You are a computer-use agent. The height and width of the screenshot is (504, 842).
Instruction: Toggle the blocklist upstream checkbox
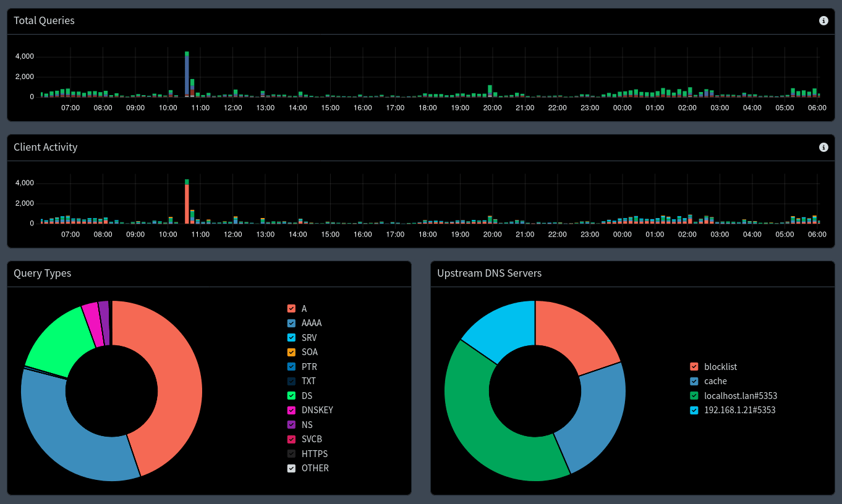pos(694,367)
